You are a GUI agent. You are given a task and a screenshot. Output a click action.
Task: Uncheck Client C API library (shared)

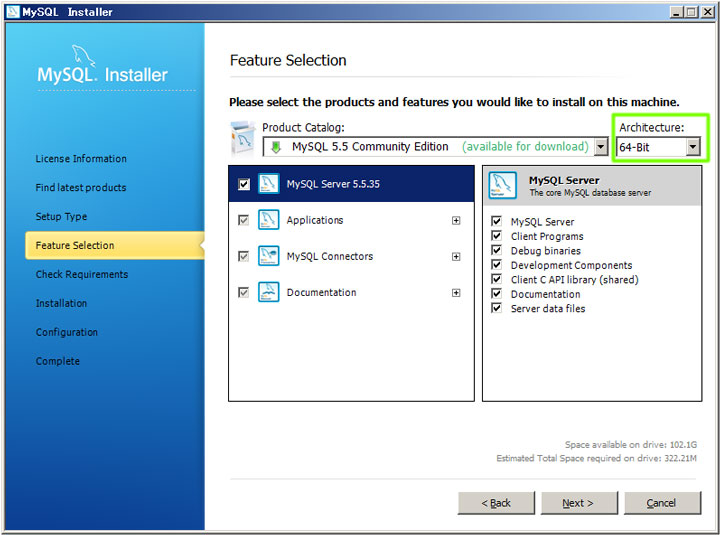click(496, 279)
